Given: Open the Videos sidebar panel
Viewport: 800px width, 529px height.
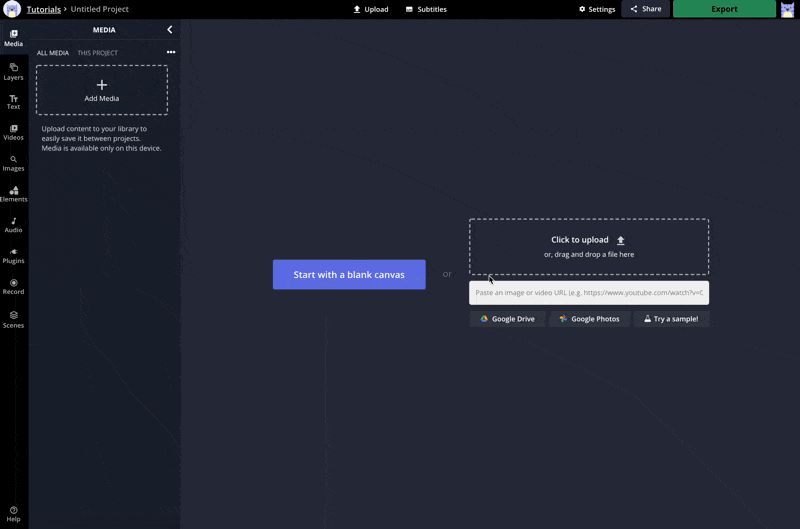Looking at the screenshot, I should click(x=13, y=132).
